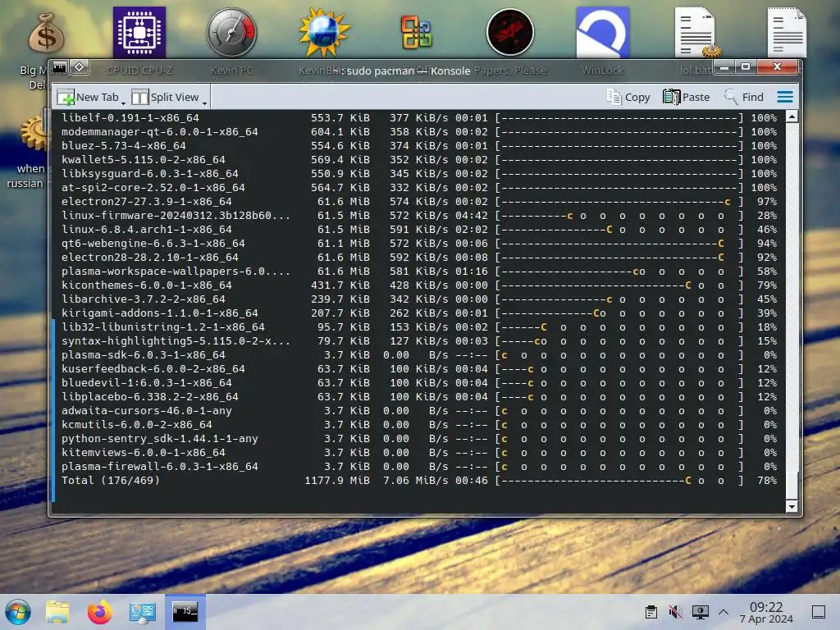Click the 7.06 MiB/s total speed value

[416, 480]
